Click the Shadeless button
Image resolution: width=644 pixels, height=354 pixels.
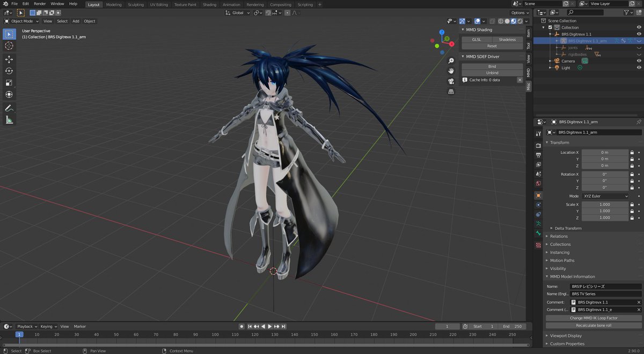507,40
